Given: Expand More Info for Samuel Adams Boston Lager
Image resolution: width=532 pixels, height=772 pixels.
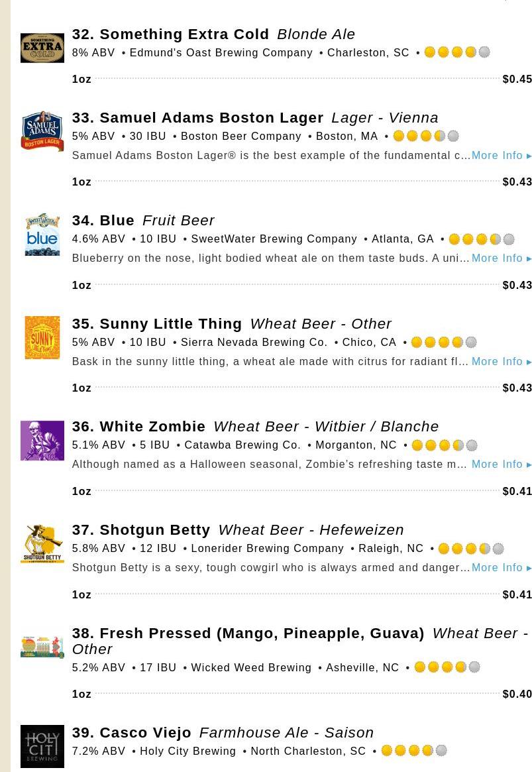Looking at the screenshot, I should click(x=502, y=156).
